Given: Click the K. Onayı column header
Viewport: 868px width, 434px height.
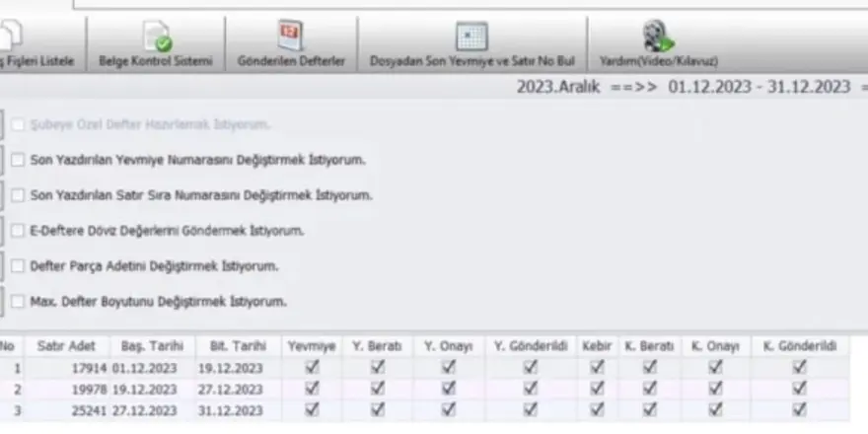Looking at the screenshot, I should pyautogui.click(x=715, y=346).
